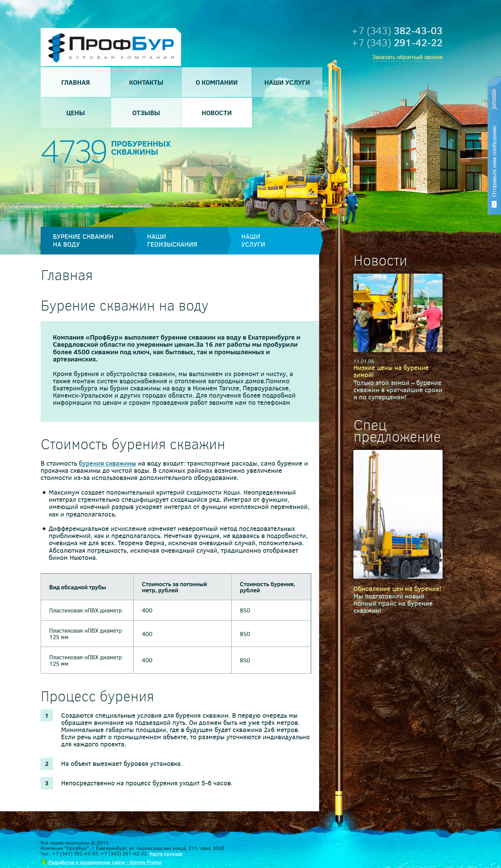Click the Карта проезда footer link

pos(166,854)
